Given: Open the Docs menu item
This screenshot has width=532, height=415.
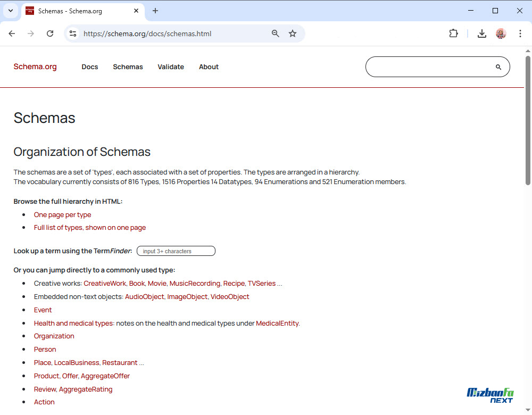Looking at the screenshot, I should (90, 67).
